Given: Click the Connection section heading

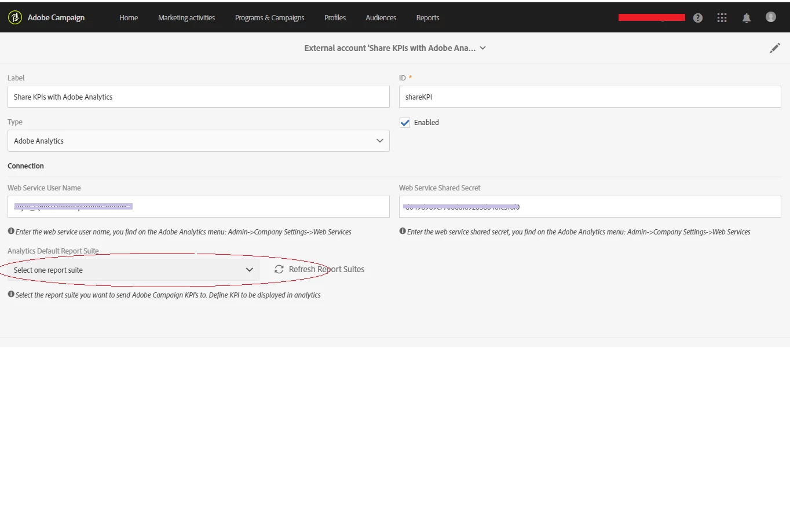Looking at the screenshot, I should coord(25,166).
